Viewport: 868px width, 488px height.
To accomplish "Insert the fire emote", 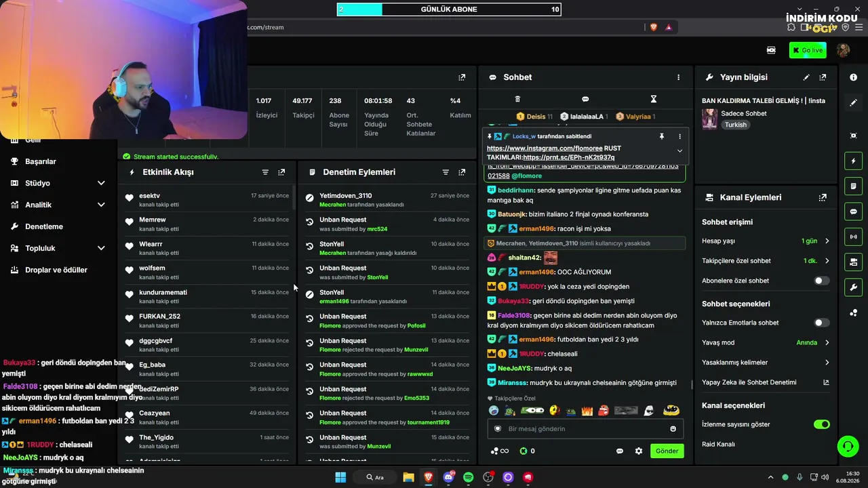I will [587, 410].
